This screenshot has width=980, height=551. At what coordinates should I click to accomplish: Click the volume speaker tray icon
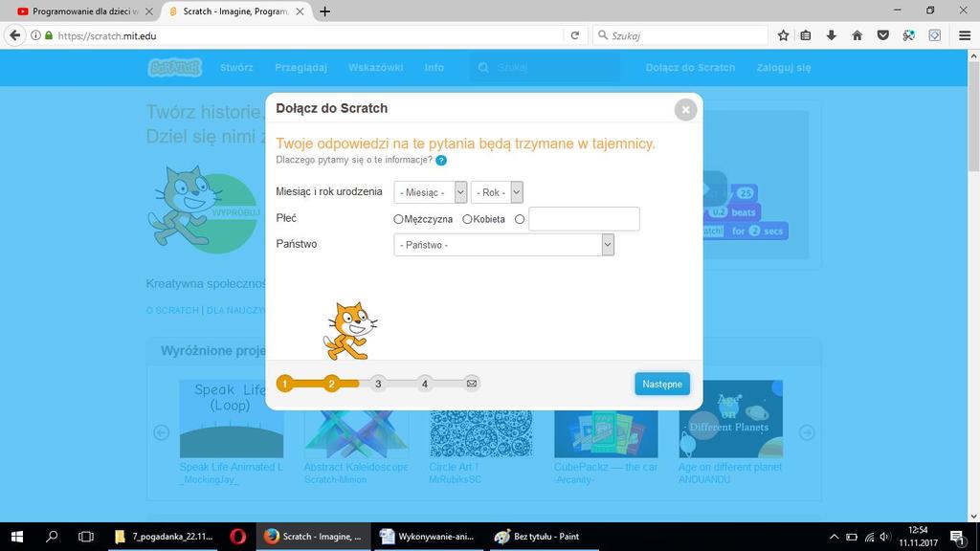(884, 537)
